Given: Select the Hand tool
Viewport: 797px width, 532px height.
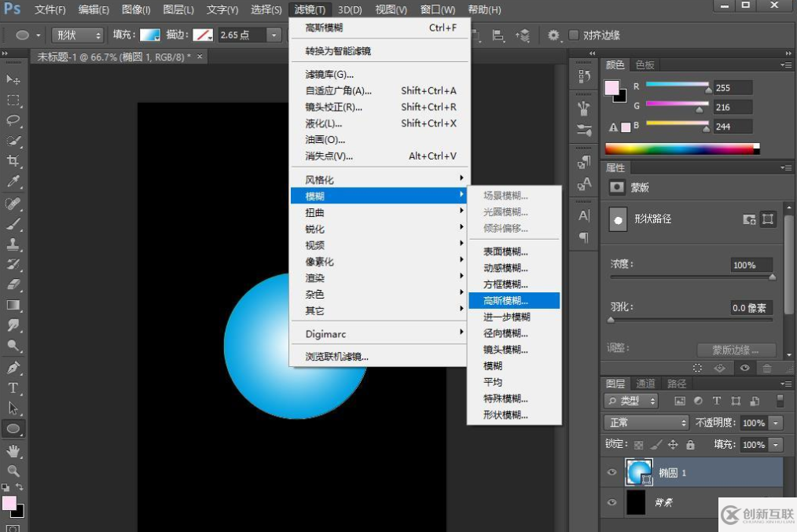Looking at the screenshot, I should 13,450.
